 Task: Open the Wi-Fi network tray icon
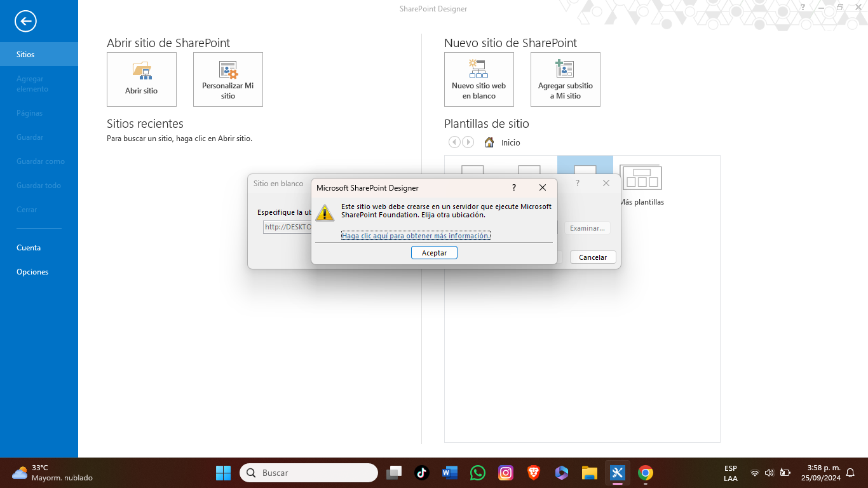click(755, 473)
